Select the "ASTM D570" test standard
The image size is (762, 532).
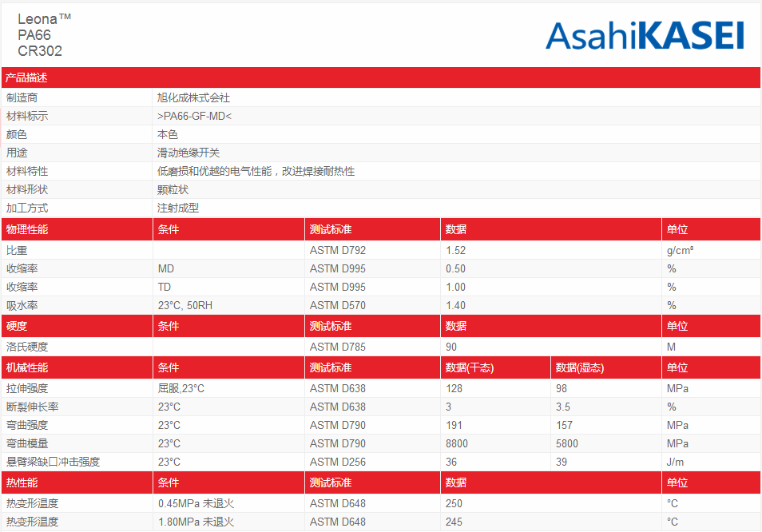click(x=338, y=306)
